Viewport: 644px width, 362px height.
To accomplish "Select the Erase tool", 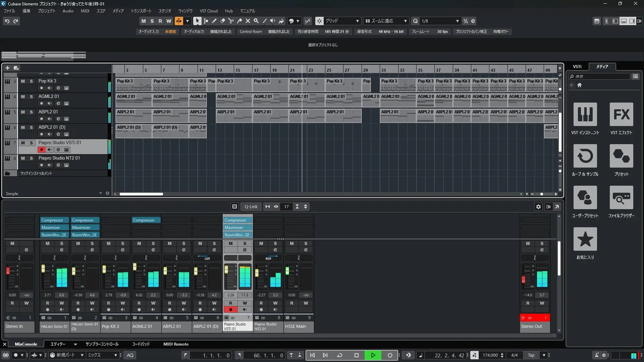I will (x=222, y=21).
